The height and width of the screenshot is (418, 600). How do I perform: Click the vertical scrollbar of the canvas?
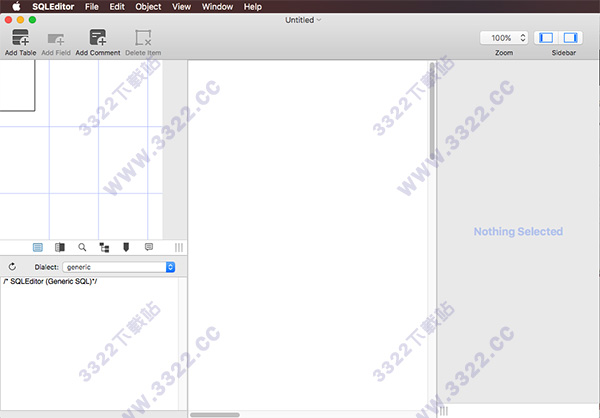click(x=432, y=111)
